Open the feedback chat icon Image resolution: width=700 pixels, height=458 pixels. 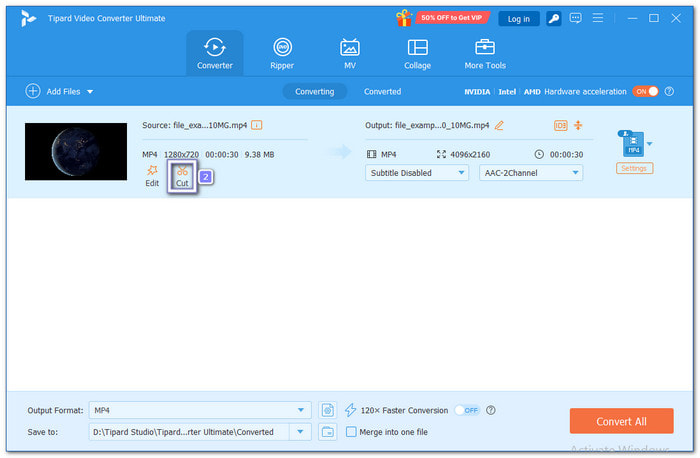tap(575, 18)
